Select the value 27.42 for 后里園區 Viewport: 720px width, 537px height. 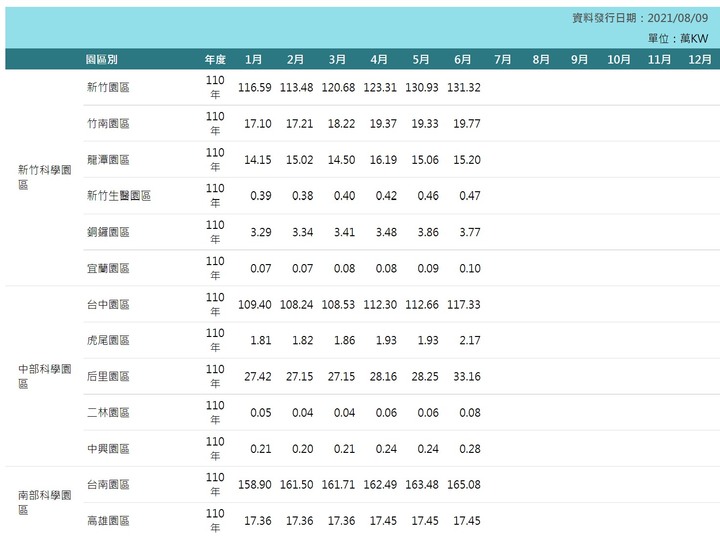(258, 377)
